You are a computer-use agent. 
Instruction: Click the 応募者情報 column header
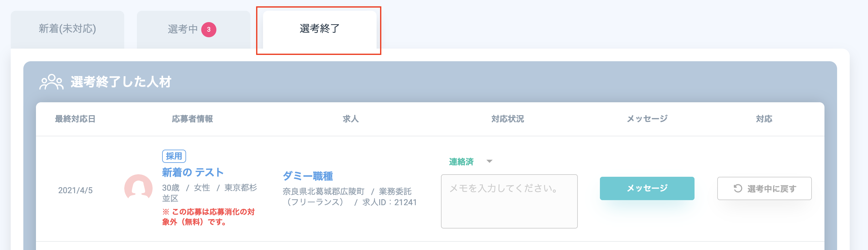192,119
